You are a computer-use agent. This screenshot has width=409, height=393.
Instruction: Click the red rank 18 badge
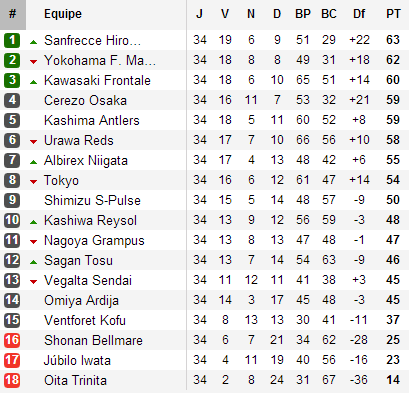tap(12, 380)
